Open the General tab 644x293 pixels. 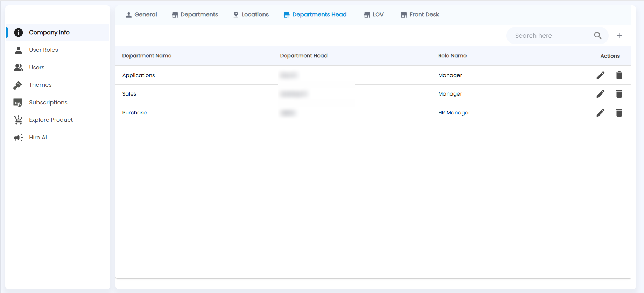tap(141, 15)
